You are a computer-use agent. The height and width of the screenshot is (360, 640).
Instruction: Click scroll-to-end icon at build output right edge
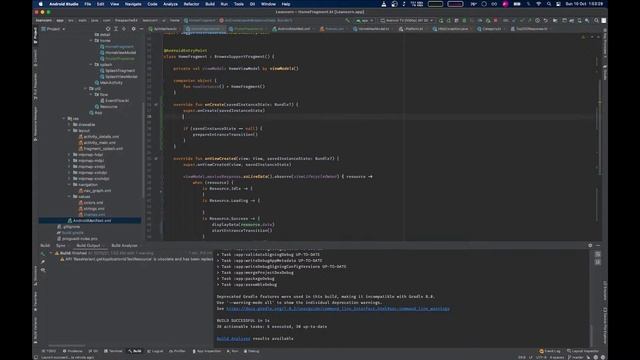click(598, 262)
